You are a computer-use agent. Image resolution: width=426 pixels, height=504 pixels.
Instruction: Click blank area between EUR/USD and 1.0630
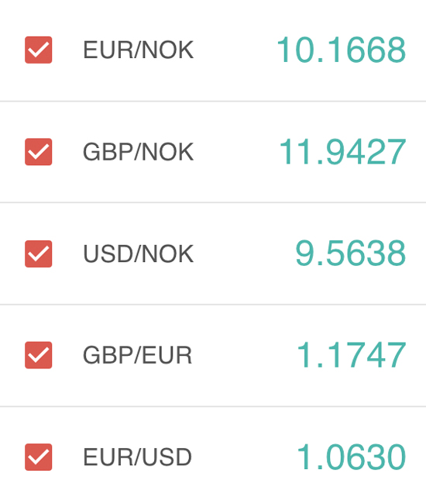coord(244,457)
